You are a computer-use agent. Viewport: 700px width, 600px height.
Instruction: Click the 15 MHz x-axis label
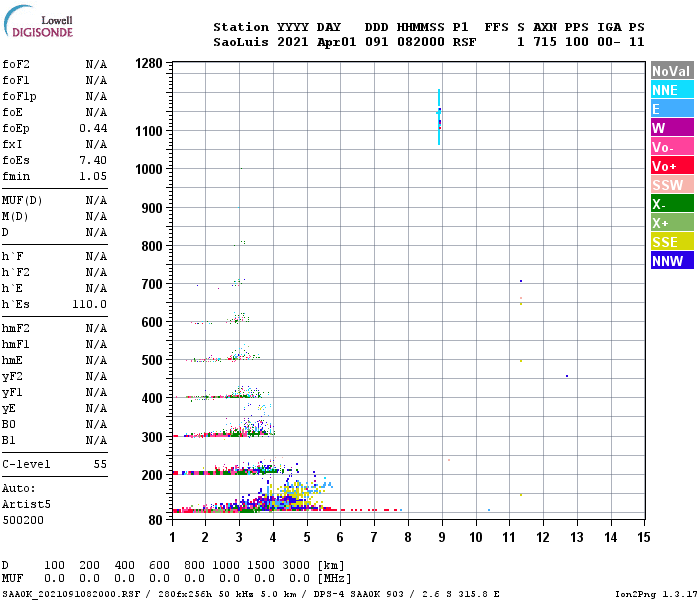(x=644, y=537)
